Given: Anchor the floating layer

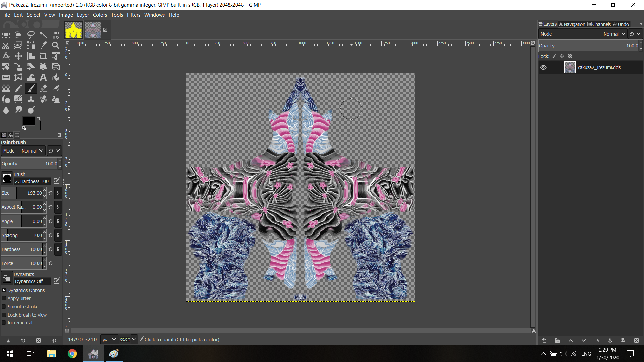Looking at the screenshot, I should pos(610,341).
